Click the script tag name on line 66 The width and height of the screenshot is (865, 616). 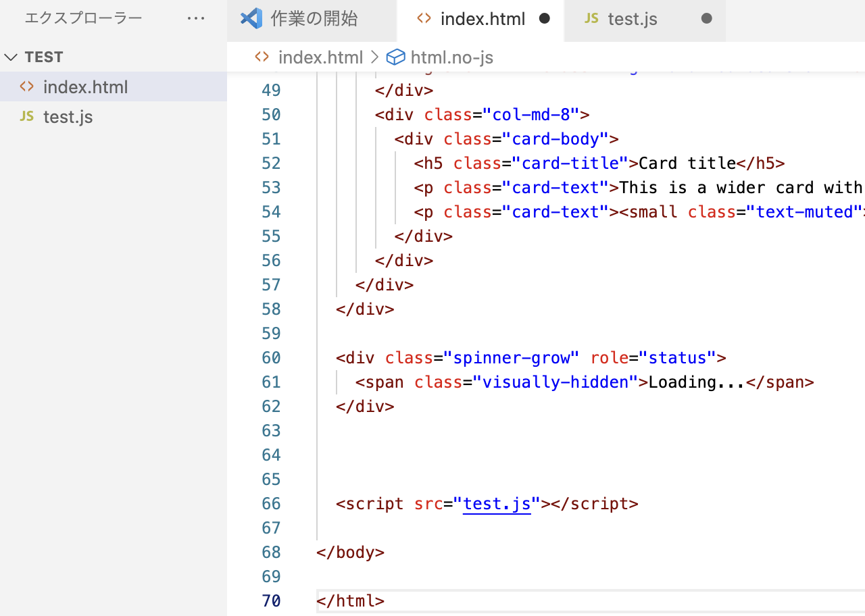[x=374, y=504]
